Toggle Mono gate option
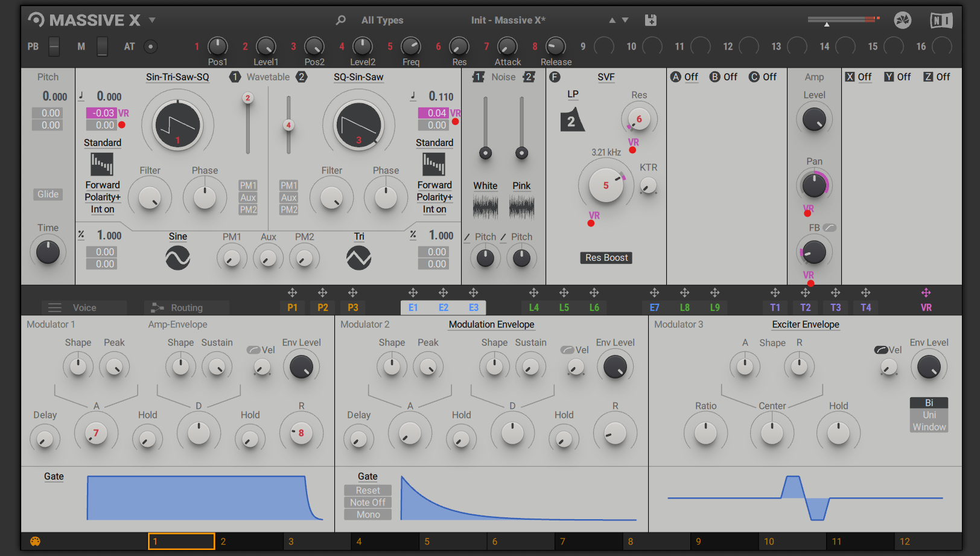This screenshot has height=556, width=980. 367,514
